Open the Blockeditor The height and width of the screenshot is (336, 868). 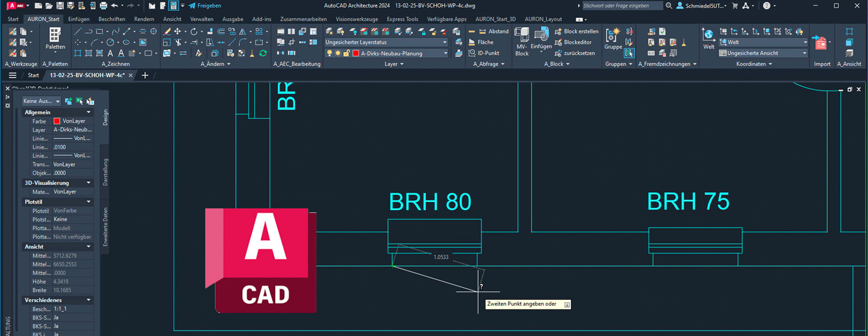[x=573, y=42]
